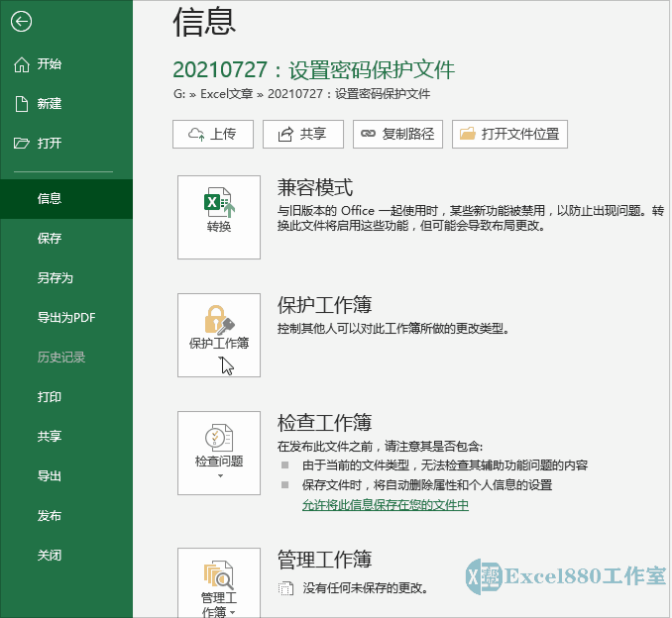Click the dotted document icon beside 没有任何未保存的更改
This screenshot has height=618, width=672.
pyautogui.click(x=285, y=588)
